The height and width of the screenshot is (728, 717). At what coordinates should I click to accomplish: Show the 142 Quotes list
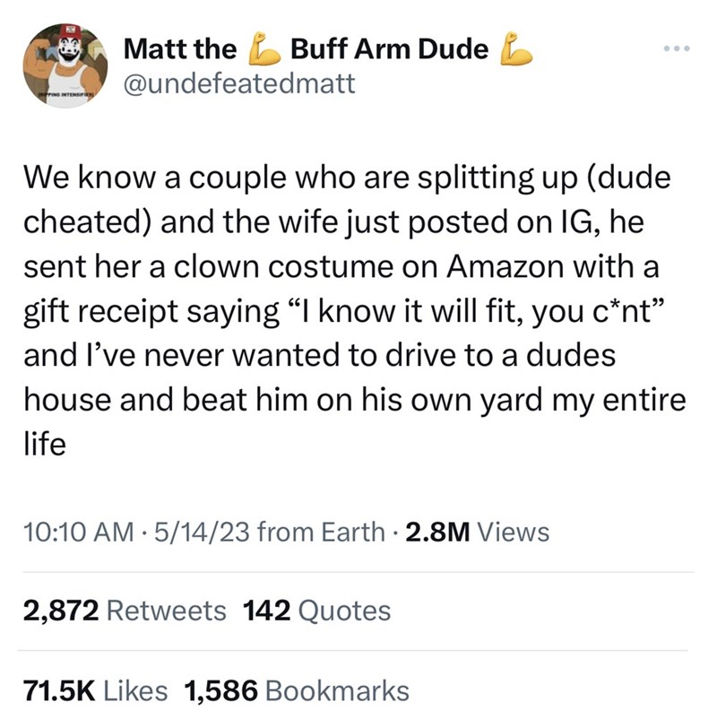(317, 611)
